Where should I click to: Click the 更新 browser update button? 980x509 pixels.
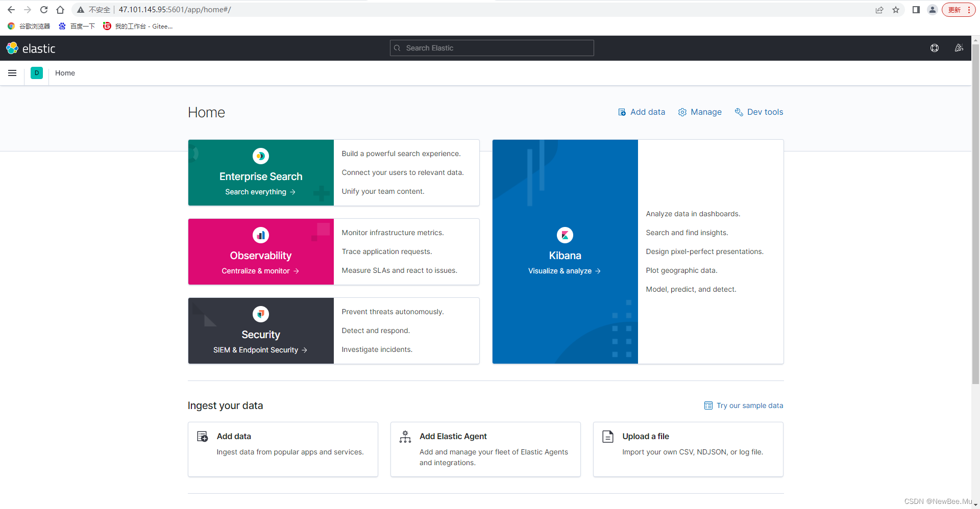pyautogui.click(x=959, y=10)
